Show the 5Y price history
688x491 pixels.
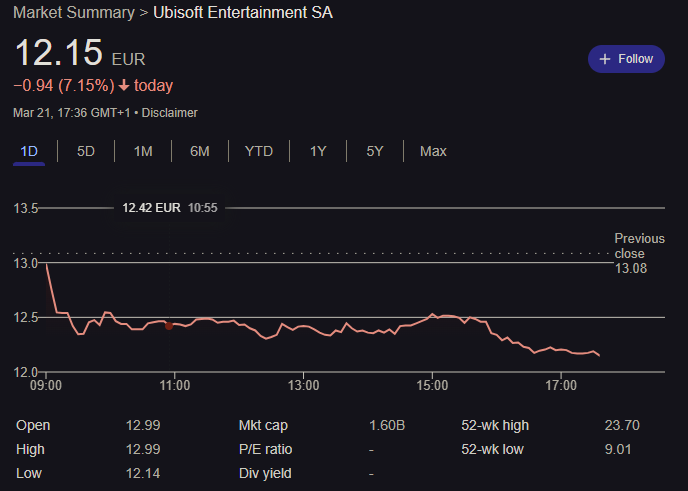click(x=375, y=151)
